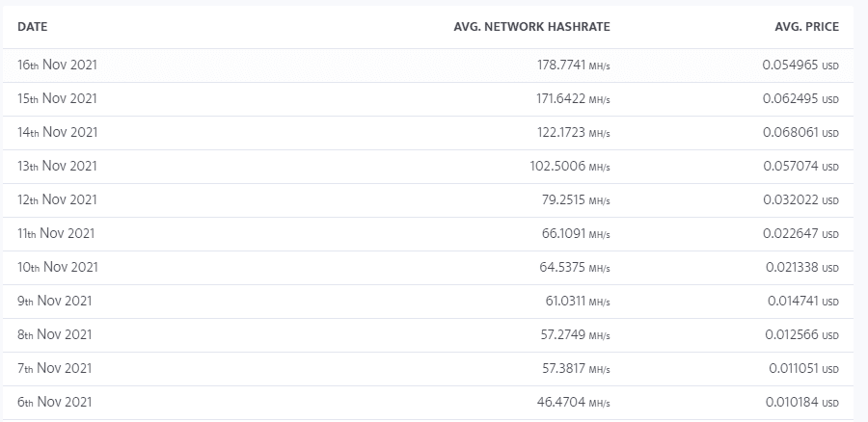Select the 9th Nov 2021 row date
The height and width of the screenshot is (422, 868).
click(54, 301)
